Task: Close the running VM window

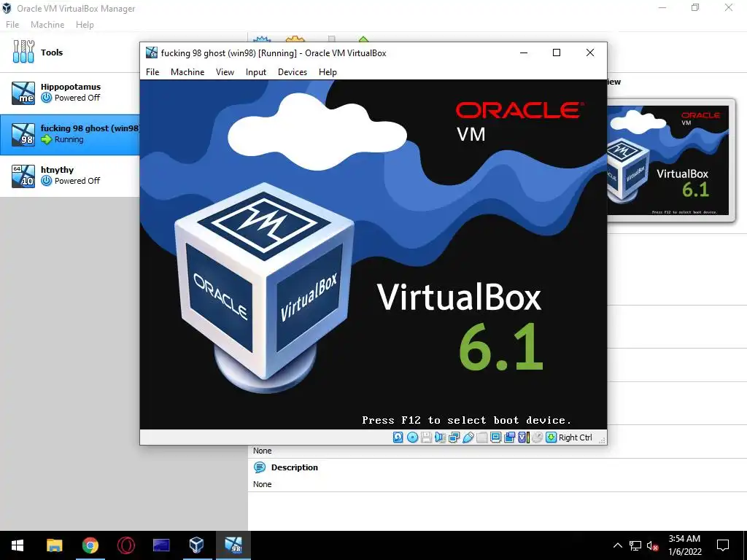Action: click(589, 52)
